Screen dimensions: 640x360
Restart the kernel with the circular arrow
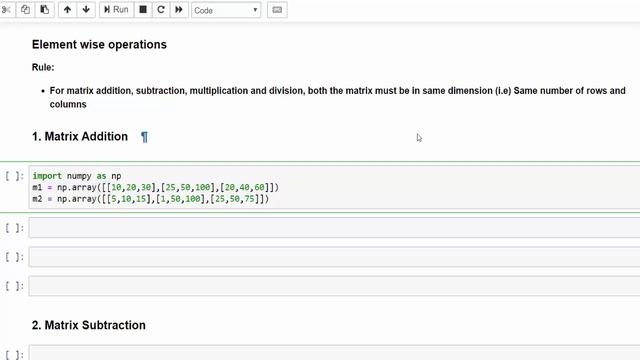[161, 9]
